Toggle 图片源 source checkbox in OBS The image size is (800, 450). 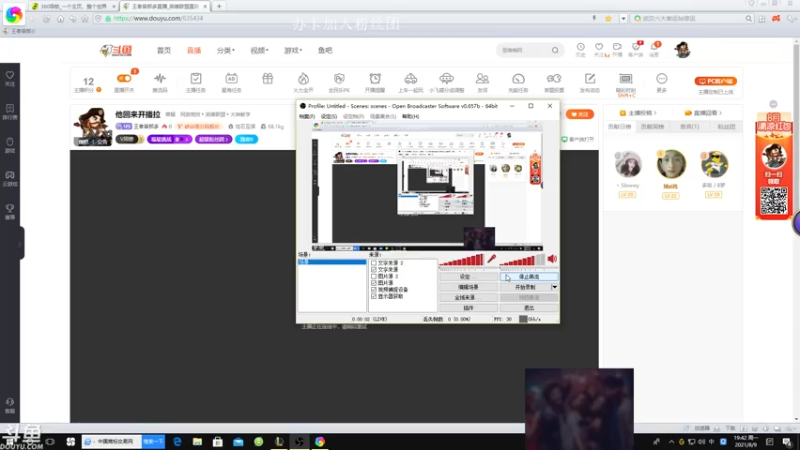click(x=374, y=283)
